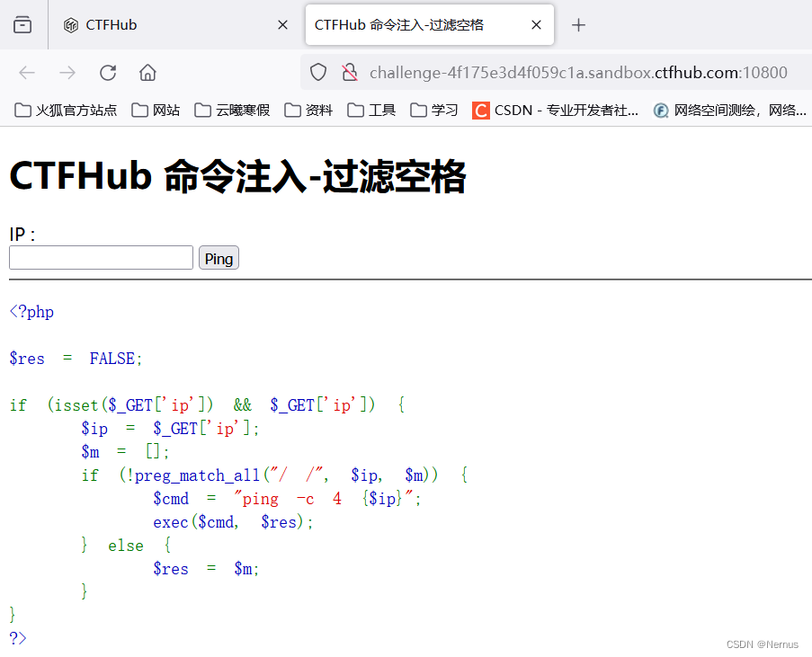Open CSDN 专业开发者社区 bookmark
812x657 pixels.
tap(555, 111)
